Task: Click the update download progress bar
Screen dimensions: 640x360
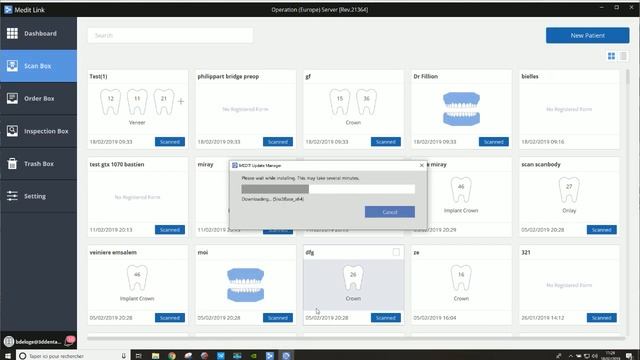Action: [x=328, y=189]
